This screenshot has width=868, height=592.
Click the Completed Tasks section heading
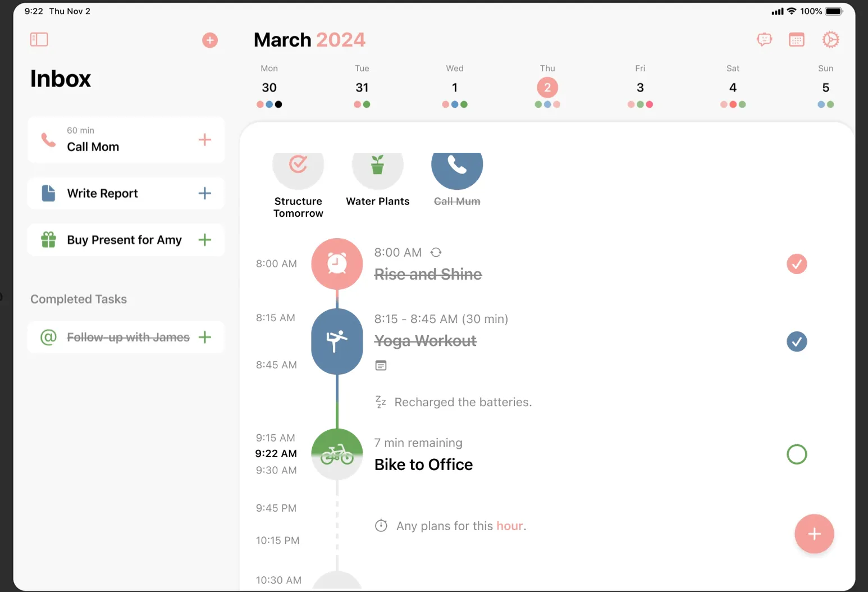[79, 299]
